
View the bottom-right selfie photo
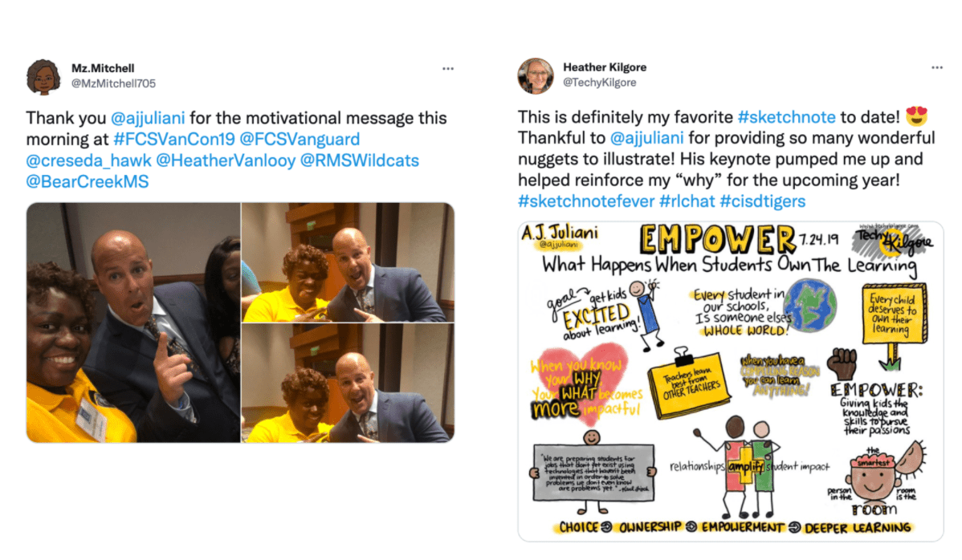(x=348, y=383)
